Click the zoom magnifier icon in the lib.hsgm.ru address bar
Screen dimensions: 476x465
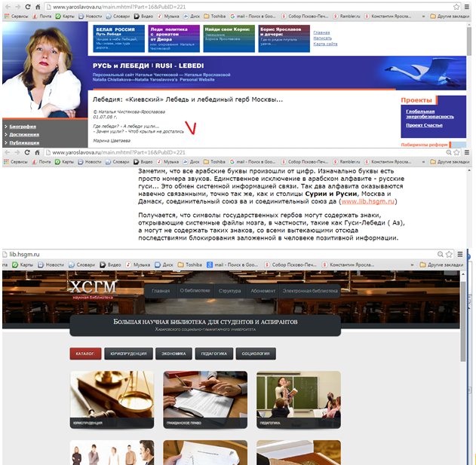pyautogui.click(x=441, y=254)
